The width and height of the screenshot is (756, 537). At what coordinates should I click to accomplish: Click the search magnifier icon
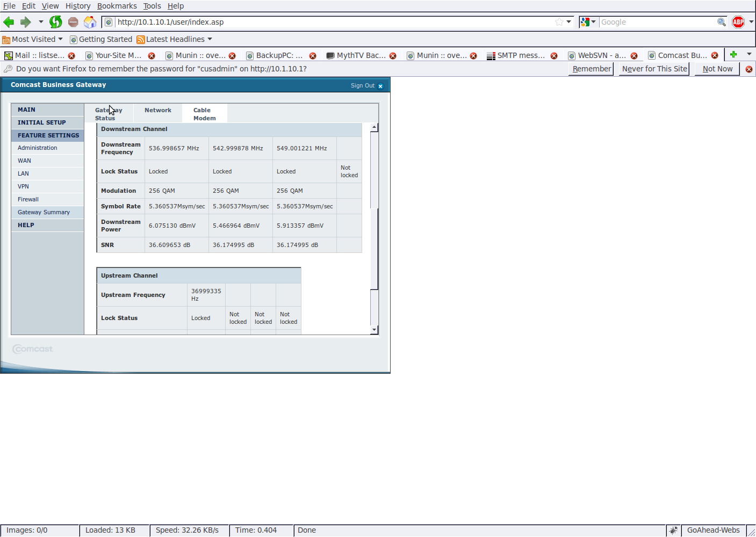pos(721,22)
